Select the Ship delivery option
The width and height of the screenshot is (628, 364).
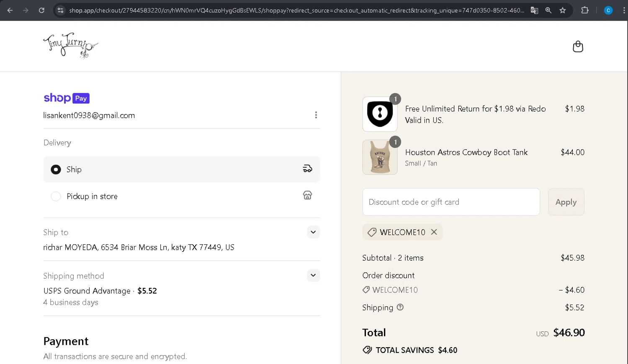click(182, 169)
